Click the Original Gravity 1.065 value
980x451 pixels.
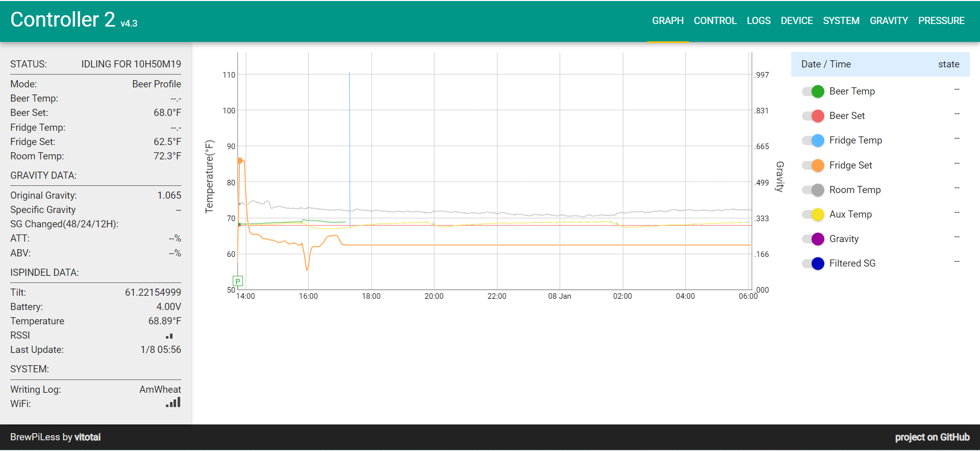click(169, 196)
